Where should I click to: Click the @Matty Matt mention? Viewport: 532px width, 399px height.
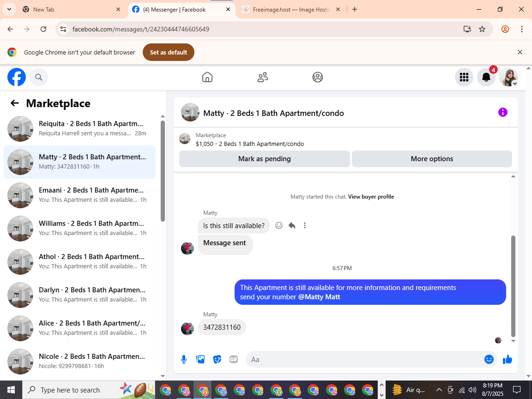click(x=319, y=297)
